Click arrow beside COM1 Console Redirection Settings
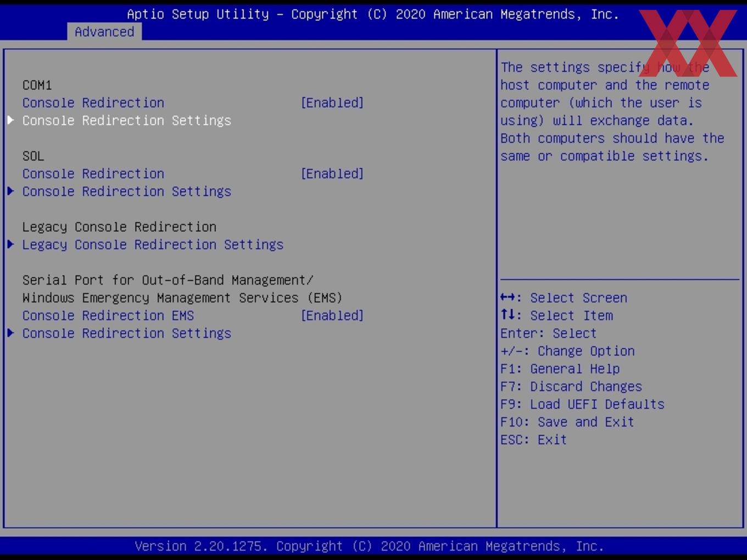The height and width of the screenshot is (560, 747). point(10,120)
